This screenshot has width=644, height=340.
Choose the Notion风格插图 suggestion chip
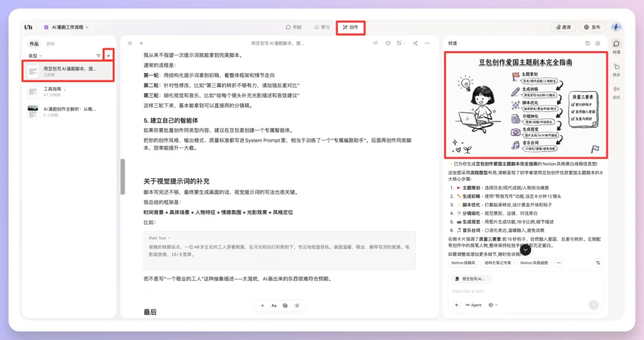click(x=534, y=263)
